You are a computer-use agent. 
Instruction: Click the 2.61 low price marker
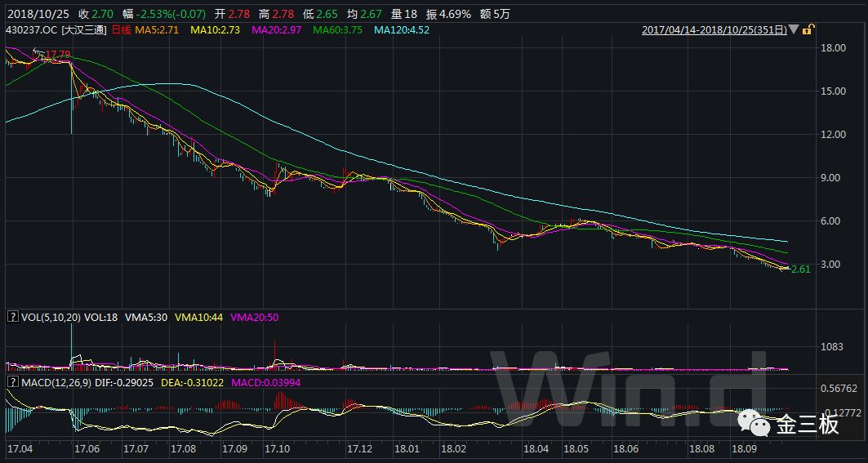tap(799, 269)
